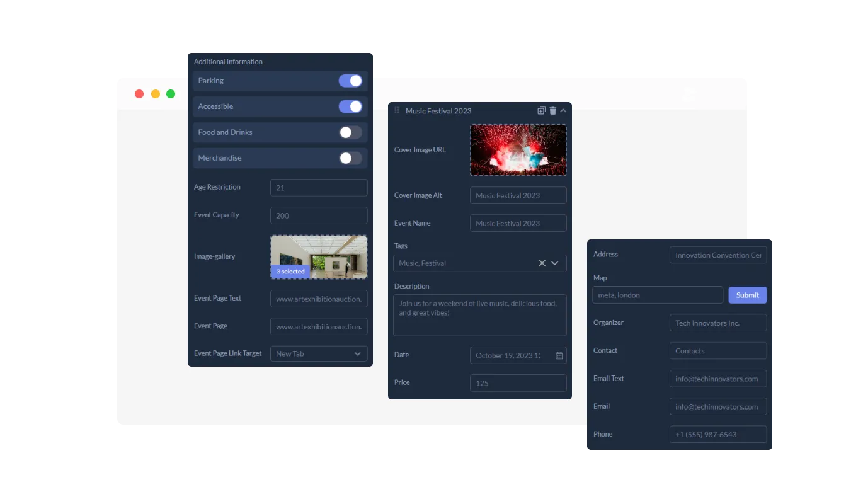Screen dimensions: 863x504
Task: Focus the Age Restriction field
Action: pyautogui.click(x=319, y=188)
